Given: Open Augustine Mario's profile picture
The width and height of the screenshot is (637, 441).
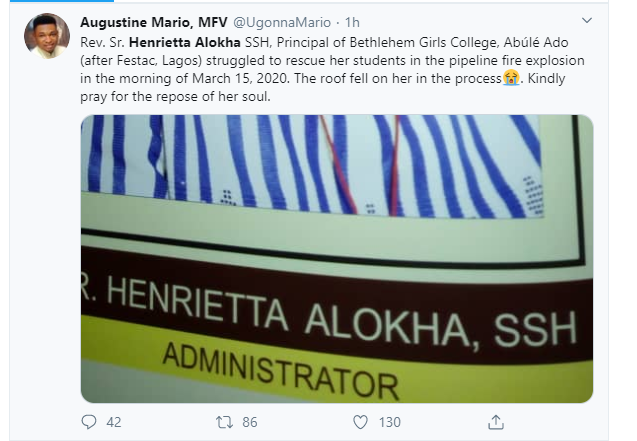Looking at the screenshot, I should (47, 37).
